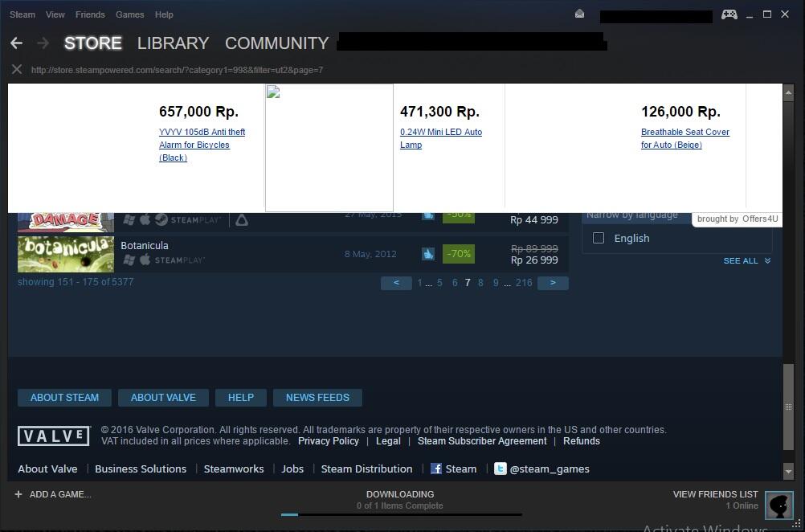
Task: Open the View menu
Action: pos(55,14)
